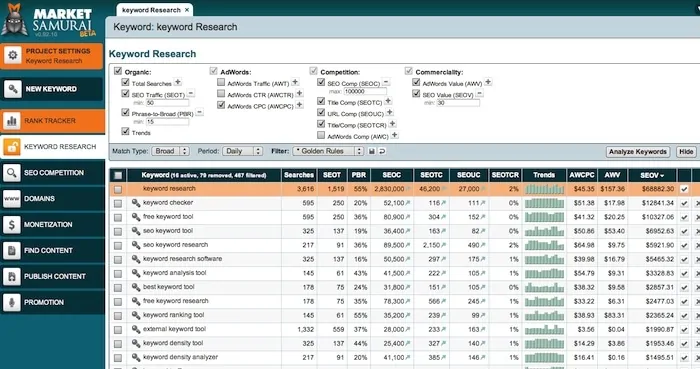The image size is (700, 369).
Task: Close the keyword Research tab
Action: (187, 10)
